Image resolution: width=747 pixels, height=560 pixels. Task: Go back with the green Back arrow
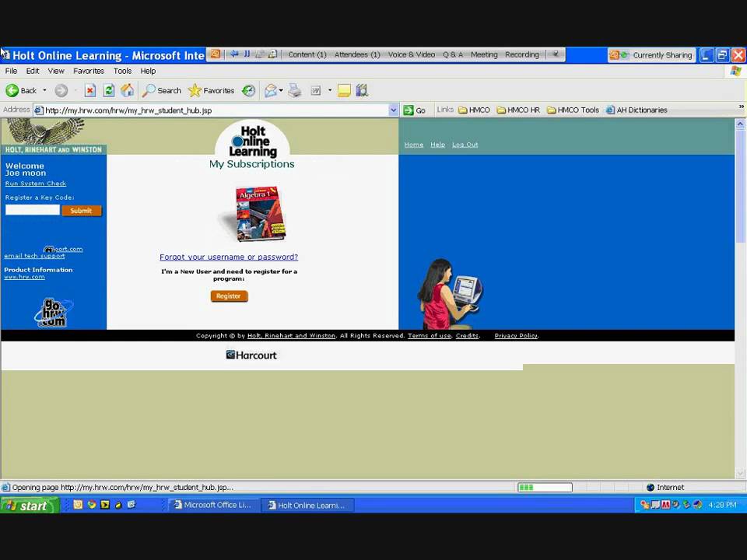click(x=21, y=90)
